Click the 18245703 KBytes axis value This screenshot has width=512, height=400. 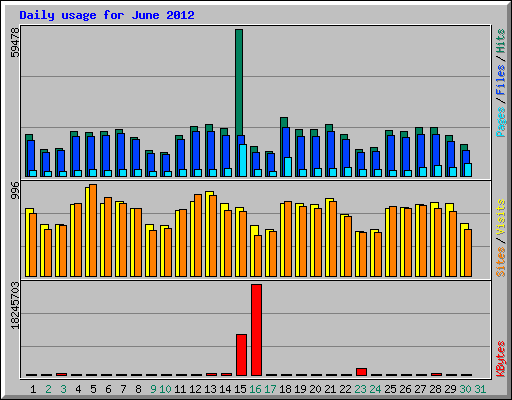coord(15,305)
